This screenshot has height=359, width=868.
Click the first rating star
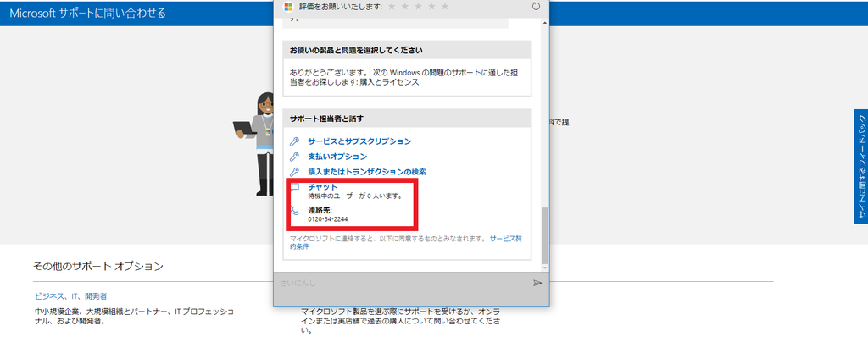click(392, 7)
